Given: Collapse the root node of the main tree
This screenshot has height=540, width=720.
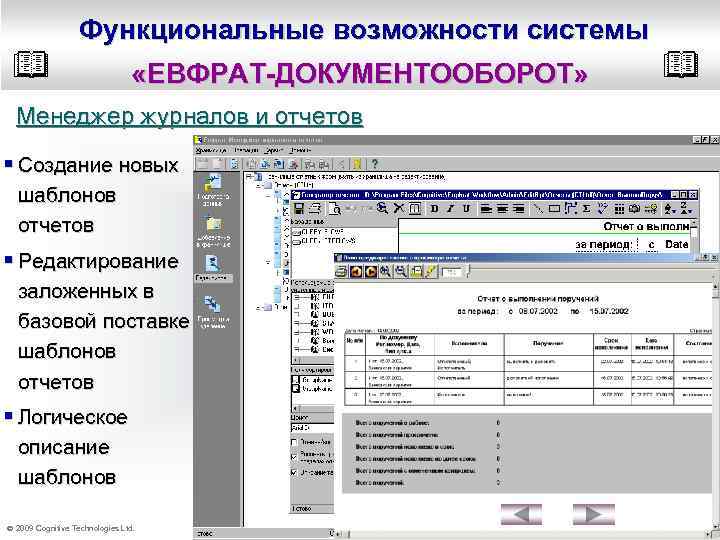Looking at the screenshot, I should tap(248, 176).
